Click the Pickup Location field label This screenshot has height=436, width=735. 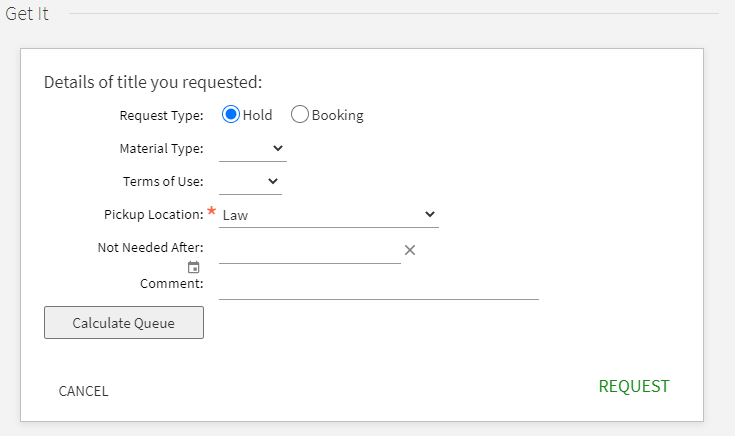pyautogui.click(x=153, y=215)
